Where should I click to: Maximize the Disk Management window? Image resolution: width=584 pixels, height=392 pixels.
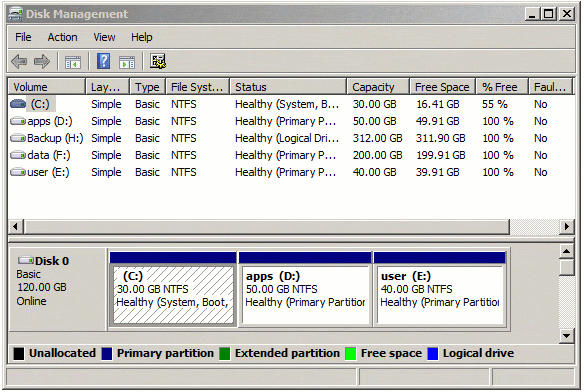click(548, 14)
